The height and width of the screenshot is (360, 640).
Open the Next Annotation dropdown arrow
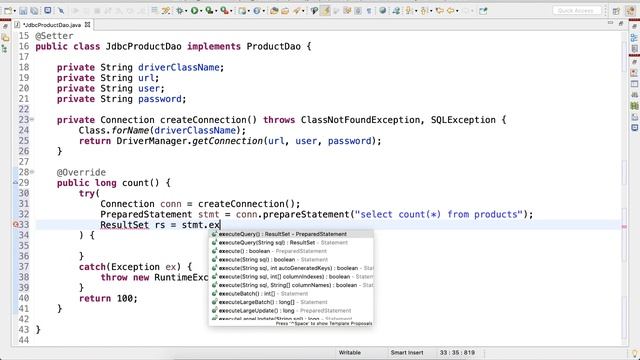coord(415,11)
